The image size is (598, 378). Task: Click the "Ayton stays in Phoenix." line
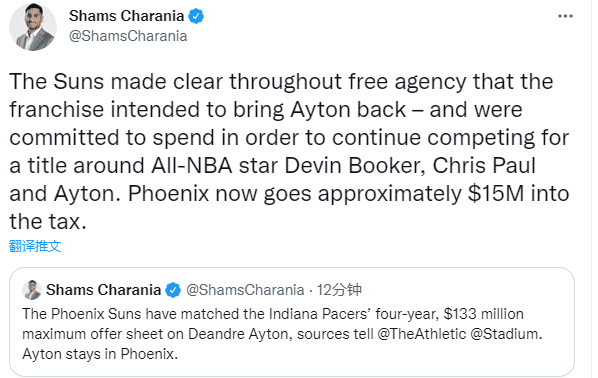point(100,354)
